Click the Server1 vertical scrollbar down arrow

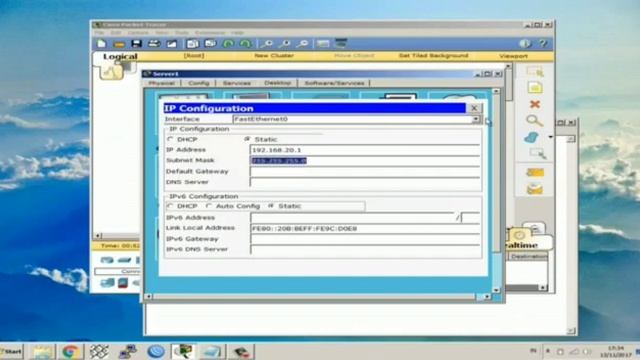click(496, 290)
